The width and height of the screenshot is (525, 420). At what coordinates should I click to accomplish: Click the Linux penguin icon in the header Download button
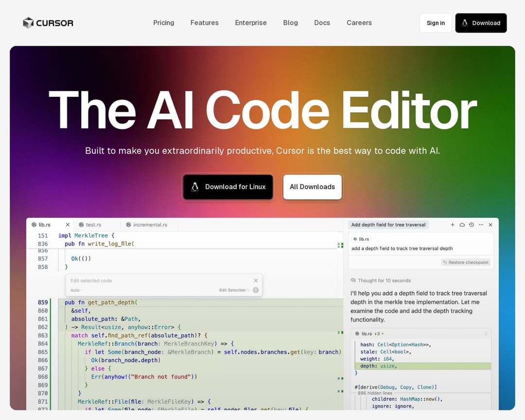point(465,23)
